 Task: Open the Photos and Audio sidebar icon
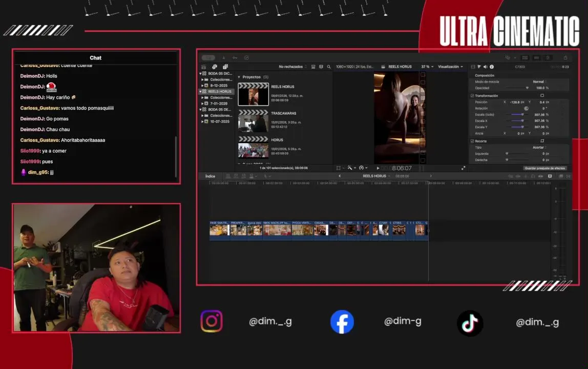(215, 67)
